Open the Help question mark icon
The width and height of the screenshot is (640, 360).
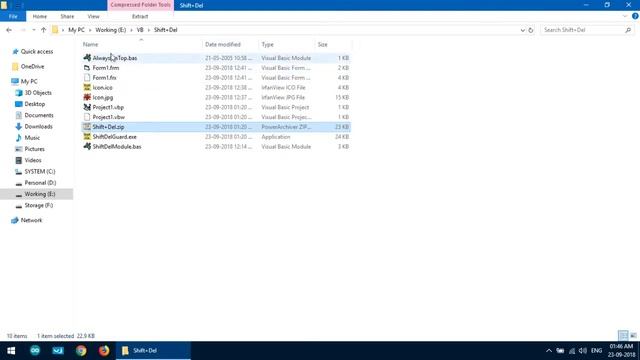tap(635, 16)
